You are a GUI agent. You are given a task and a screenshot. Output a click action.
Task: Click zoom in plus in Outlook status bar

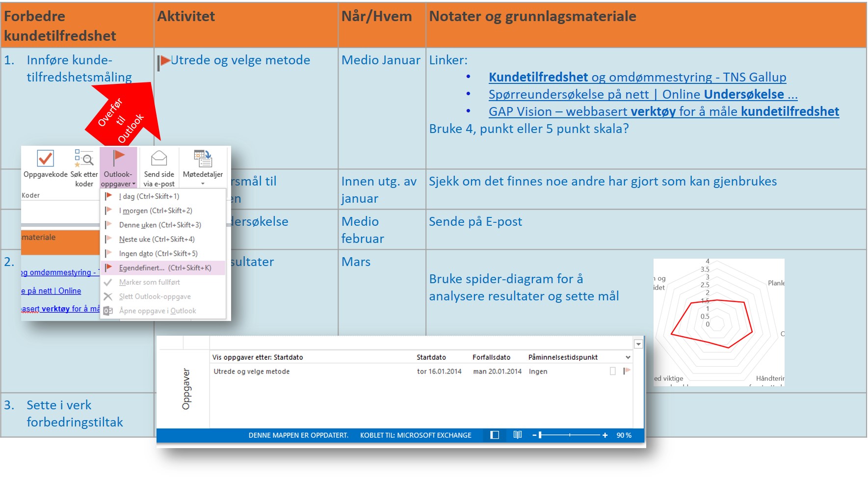pos(605,435)
